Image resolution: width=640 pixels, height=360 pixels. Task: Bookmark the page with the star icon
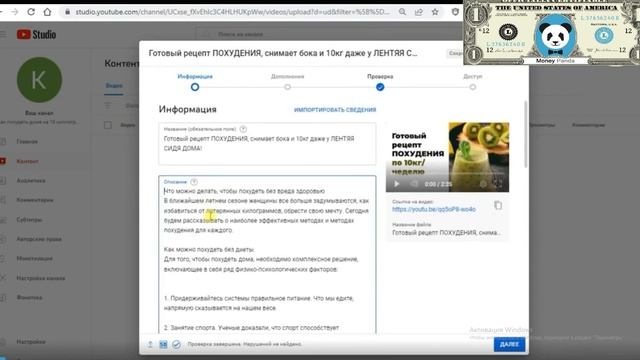click(435, 12)
